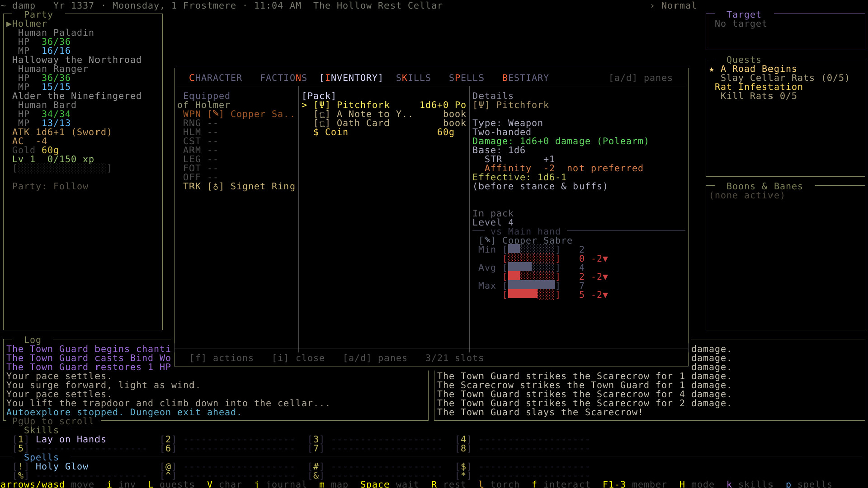Viewport: 868px width, 488px height.
Task: Open the BESTIARY tab
Action: pos(525,78)
